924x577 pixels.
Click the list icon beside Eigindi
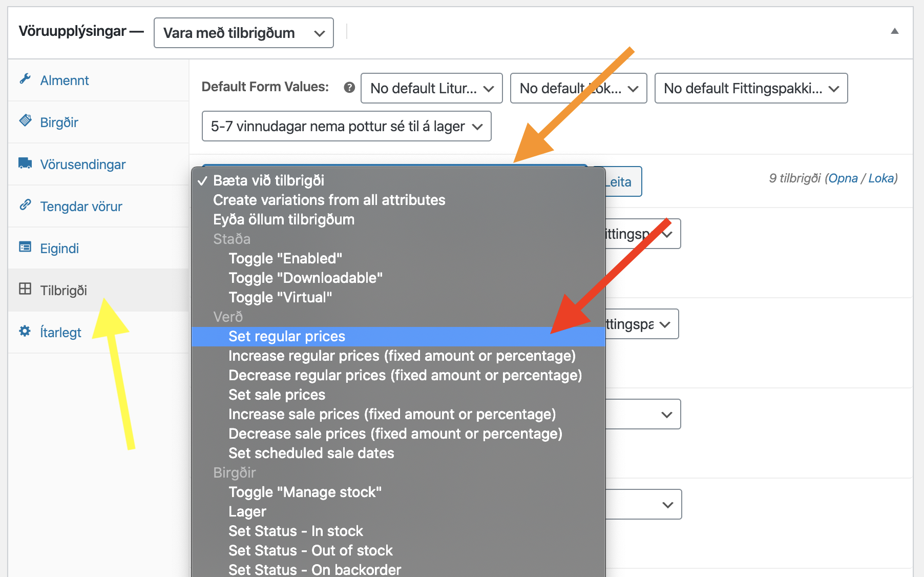[25, 247]
